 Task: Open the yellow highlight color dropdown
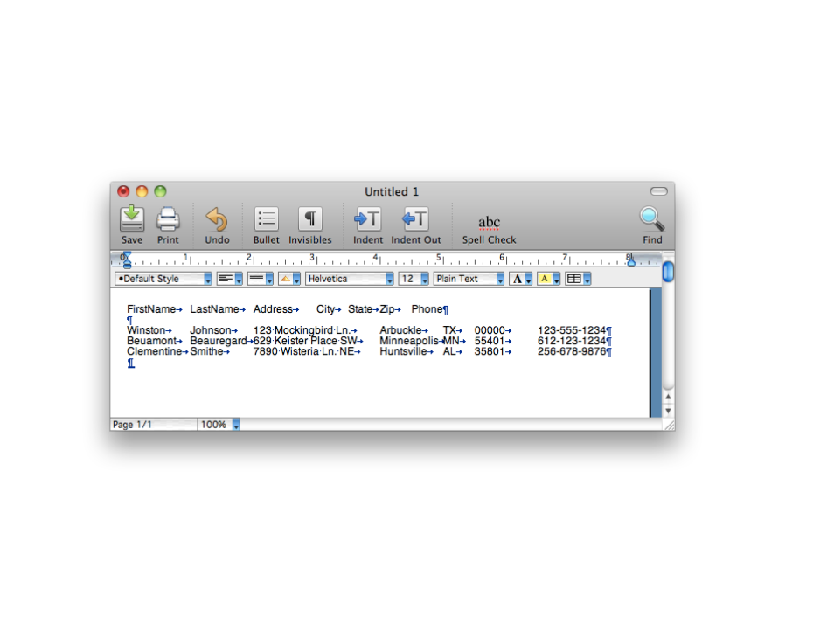549,279
